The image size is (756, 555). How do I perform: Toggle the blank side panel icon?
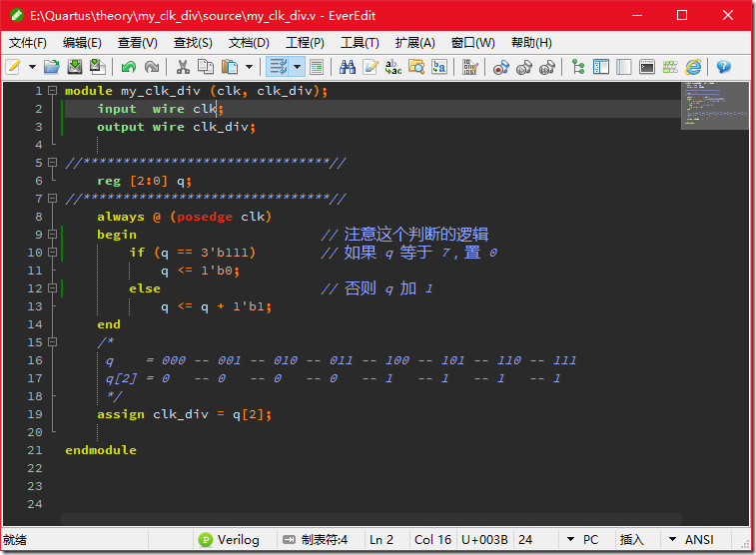[624, 67]
